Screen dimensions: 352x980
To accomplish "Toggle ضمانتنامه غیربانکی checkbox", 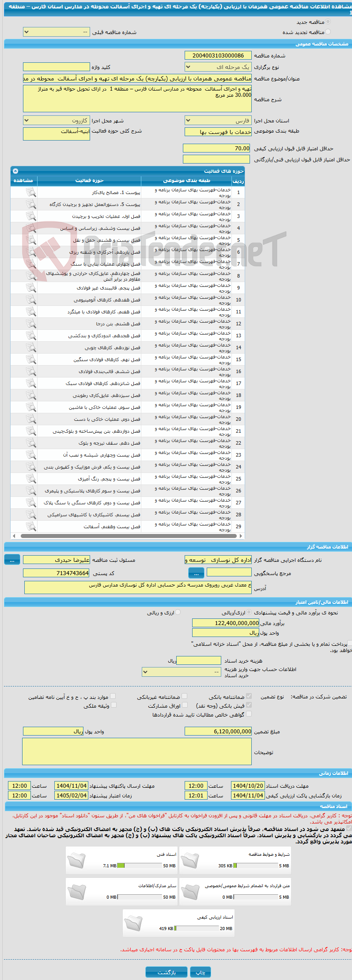I will pyautogui.click(x=185, y=696).
